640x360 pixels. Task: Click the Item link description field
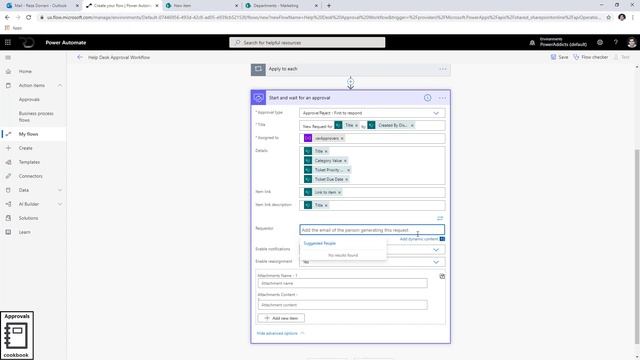372,205
